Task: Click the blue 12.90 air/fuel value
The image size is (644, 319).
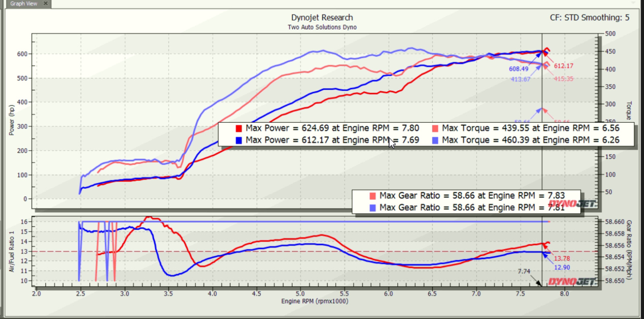Action: pyautogui.click(x=562, y=267)
